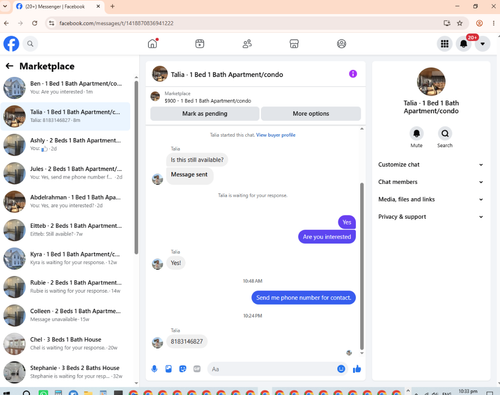
Task: Open the Friends icon in top navigation
Action: 247,44
